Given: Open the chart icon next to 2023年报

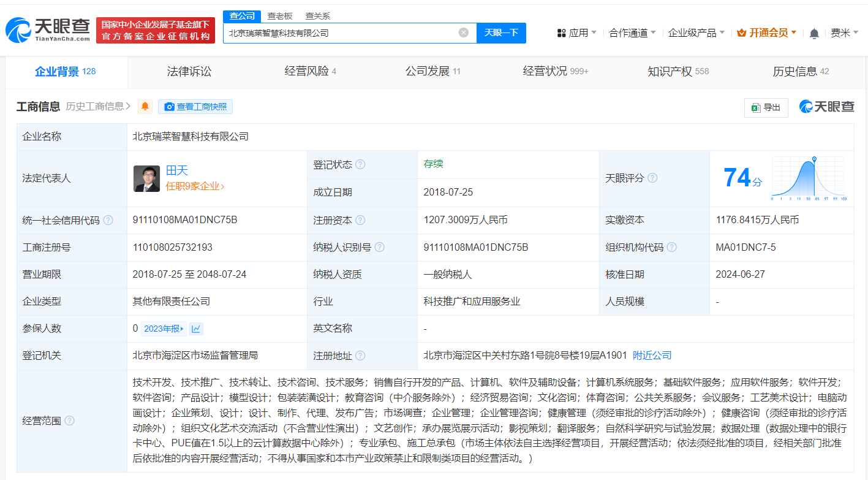Looking at the screenshot, I should (195, 329).
